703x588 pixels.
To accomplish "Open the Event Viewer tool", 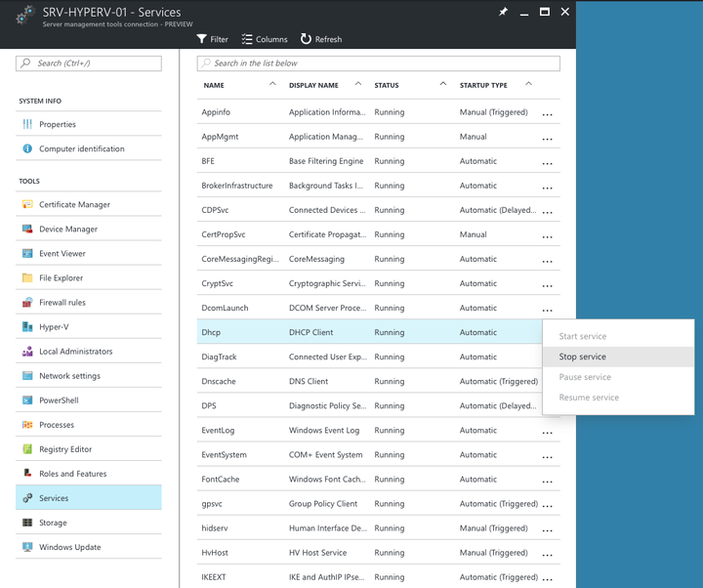I will (88, 253).
